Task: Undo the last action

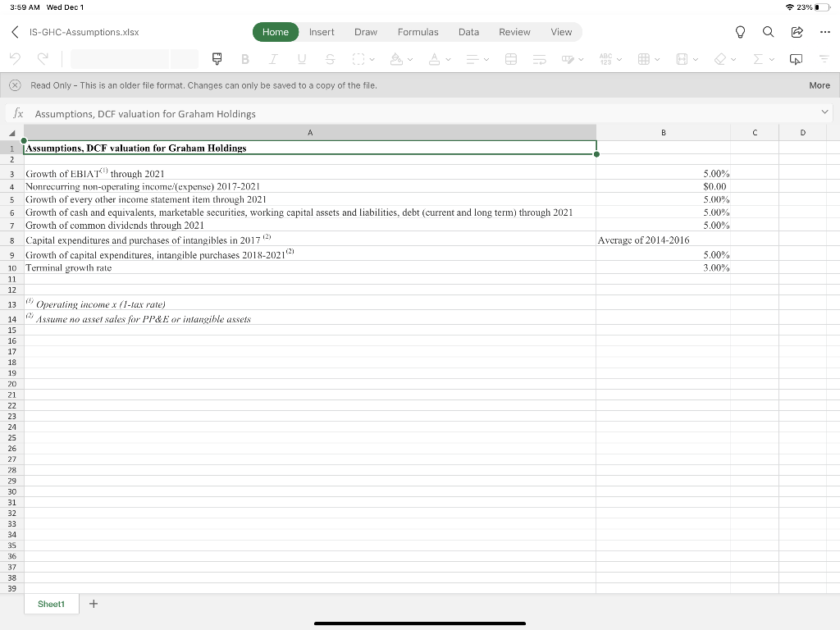Action: point(15,59)
